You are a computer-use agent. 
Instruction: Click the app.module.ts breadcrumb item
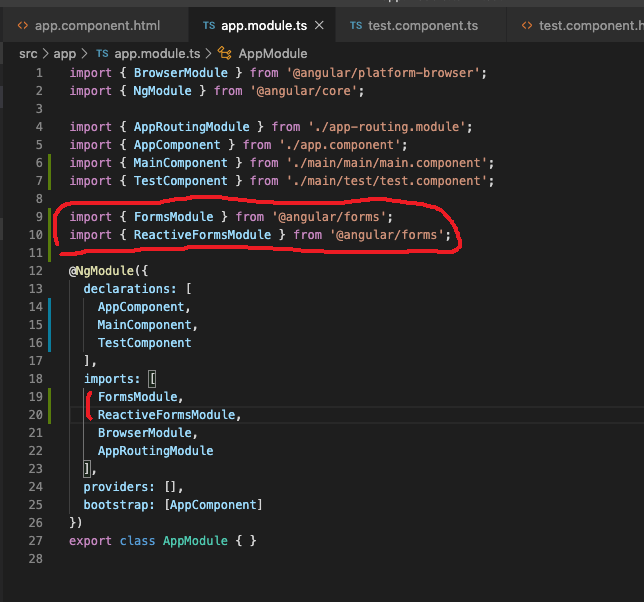pos(157,53)
